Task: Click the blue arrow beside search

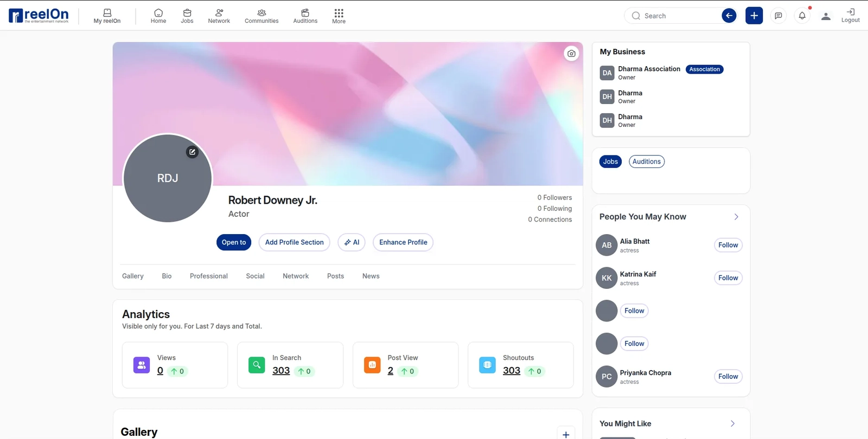Action: 729,16
